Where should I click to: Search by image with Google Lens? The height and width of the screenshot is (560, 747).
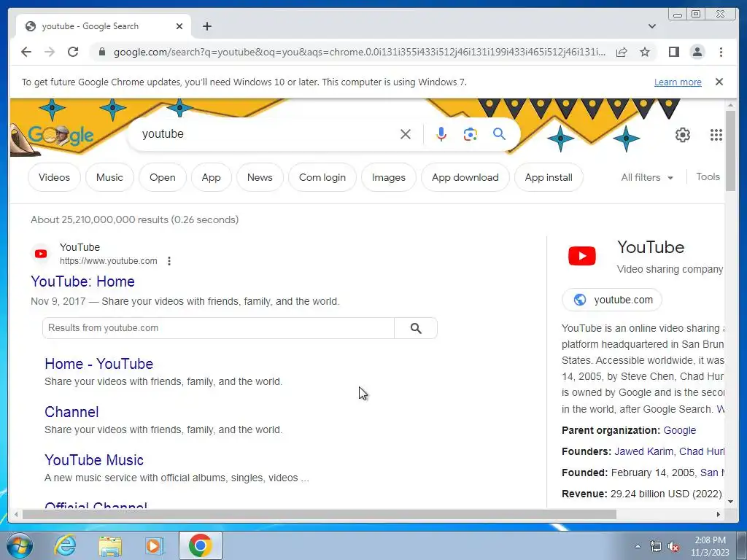(x=471, y=134)
